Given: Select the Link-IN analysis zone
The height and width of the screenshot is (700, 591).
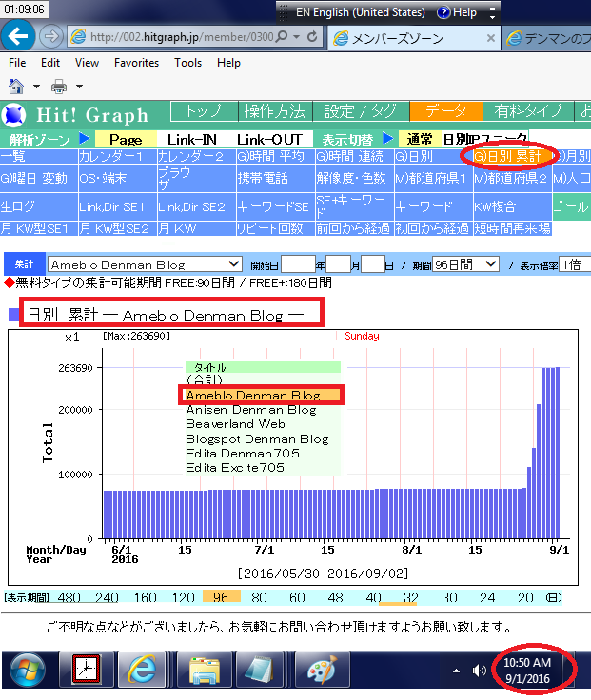Looking at the screenshot, I should point(192,139).
